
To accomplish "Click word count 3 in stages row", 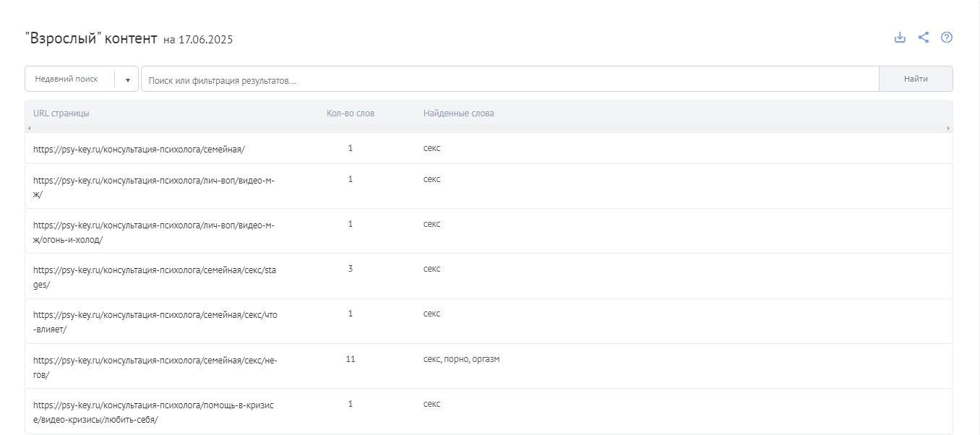I will (351, 269).
